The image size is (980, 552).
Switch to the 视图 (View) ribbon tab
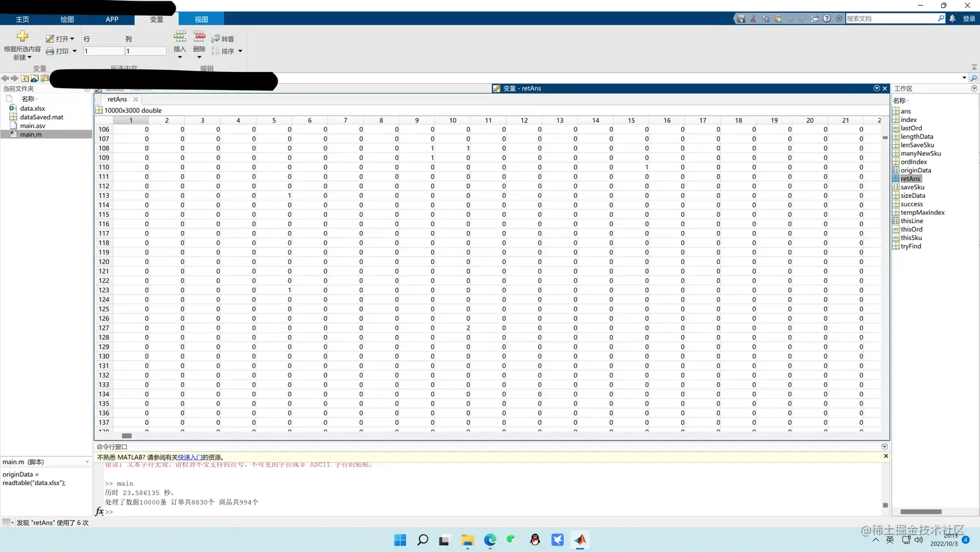202,19
